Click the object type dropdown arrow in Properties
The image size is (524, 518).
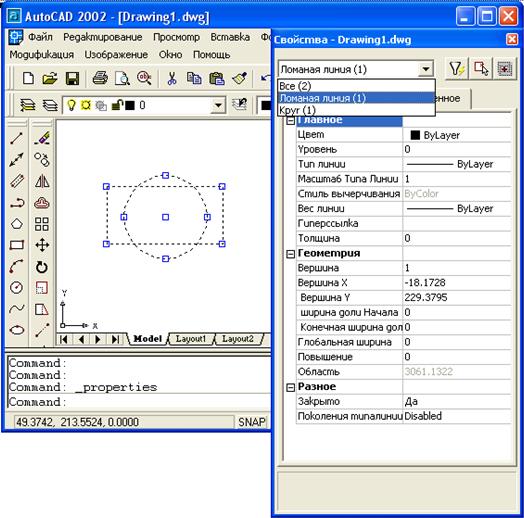pyautogui.click(x=425, y=69)
